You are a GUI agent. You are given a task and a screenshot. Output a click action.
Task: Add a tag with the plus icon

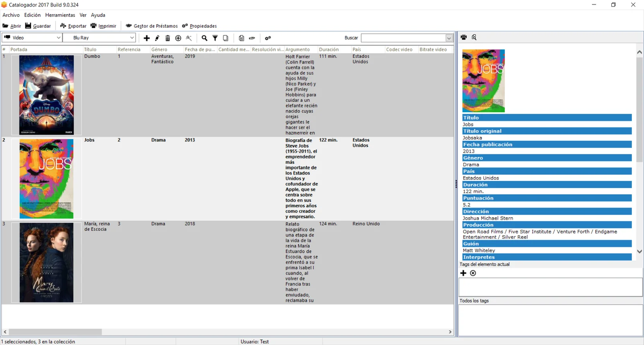point(463,273)
